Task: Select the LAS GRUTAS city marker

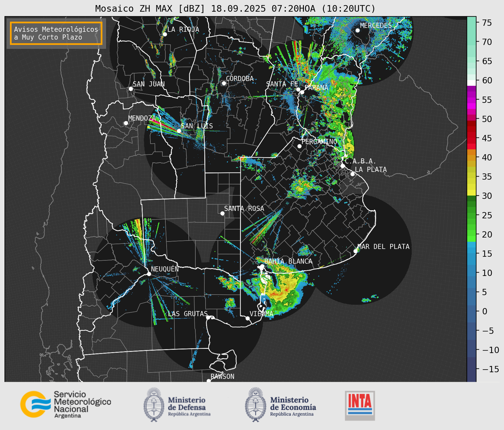Action: click(x=208, y=317)
